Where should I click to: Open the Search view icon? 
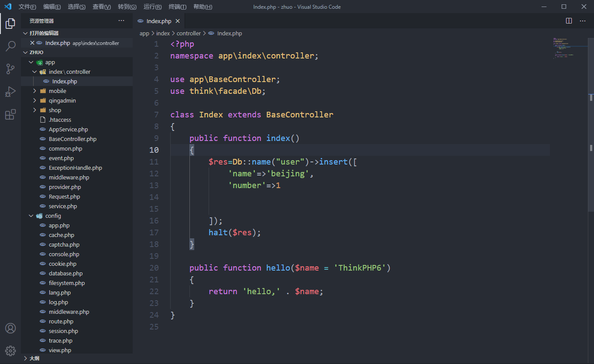tap(10, 46)
